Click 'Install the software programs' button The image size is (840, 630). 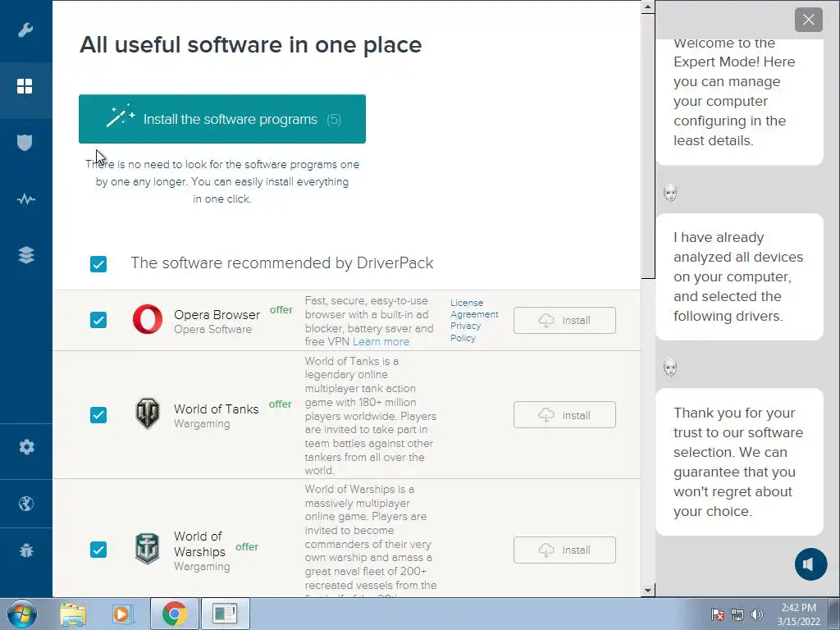(222, 119)
